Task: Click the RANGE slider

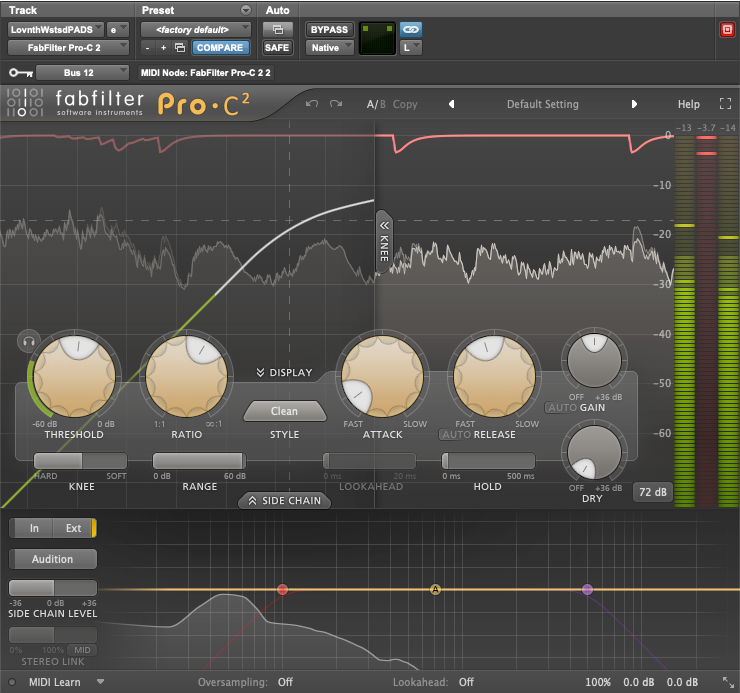Action: pos(199,461)
